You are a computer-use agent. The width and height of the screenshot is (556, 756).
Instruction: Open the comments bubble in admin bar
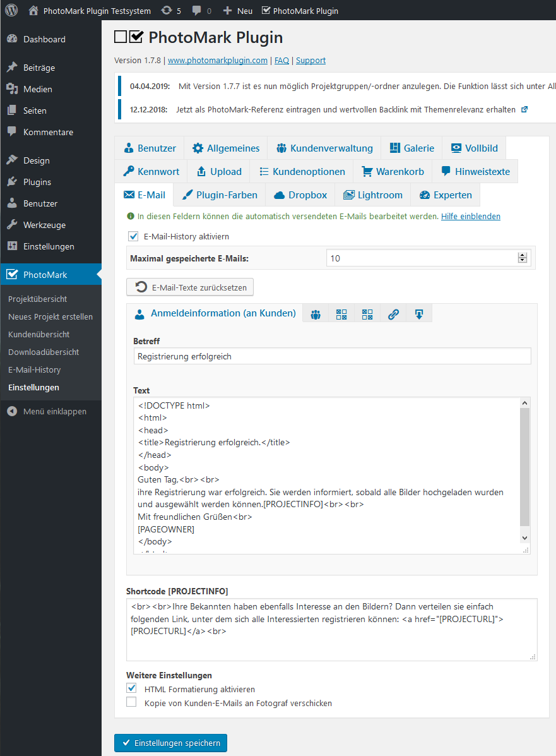(201, 11)
